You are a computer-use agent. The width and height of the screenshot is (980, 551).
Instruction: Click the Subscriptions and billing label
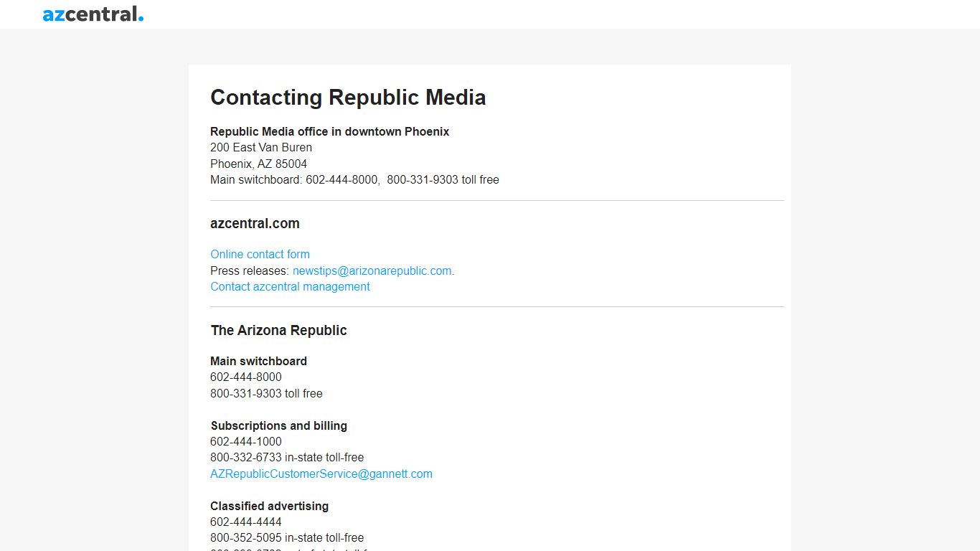(x=278, y=425)
